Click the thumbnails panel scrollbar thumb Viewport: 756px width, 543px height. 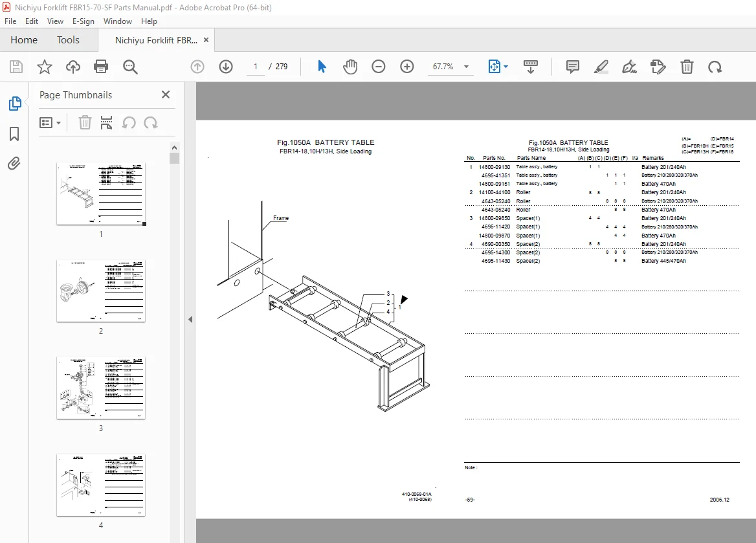[x=175, y=159]
